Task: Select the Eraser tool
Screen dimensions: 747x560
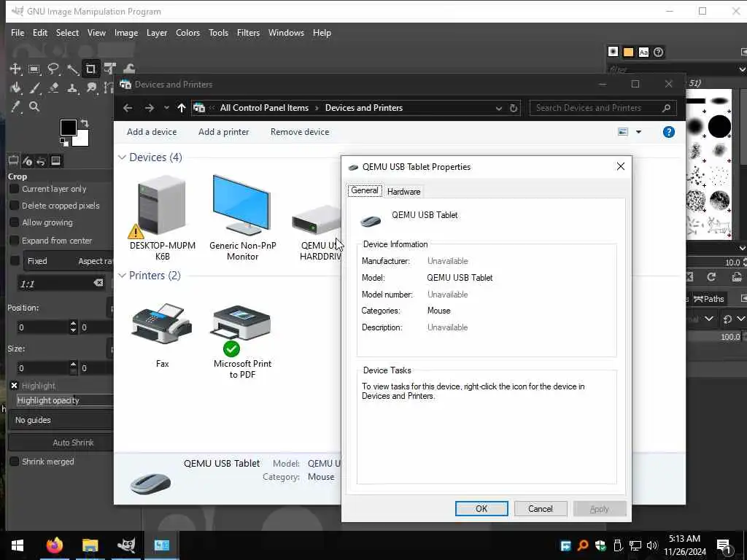Action: 53,88
